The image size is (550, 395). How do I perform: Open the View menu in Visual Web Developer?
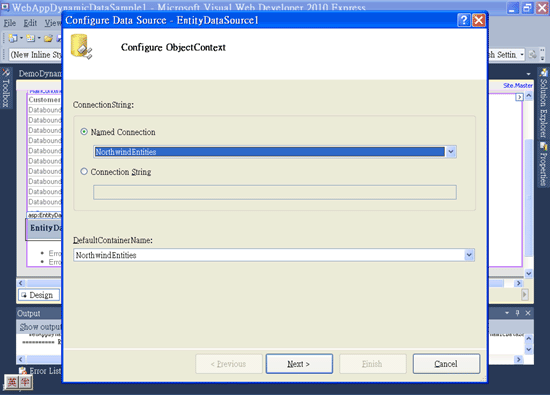pyautogui.click(x=53, y=23)
